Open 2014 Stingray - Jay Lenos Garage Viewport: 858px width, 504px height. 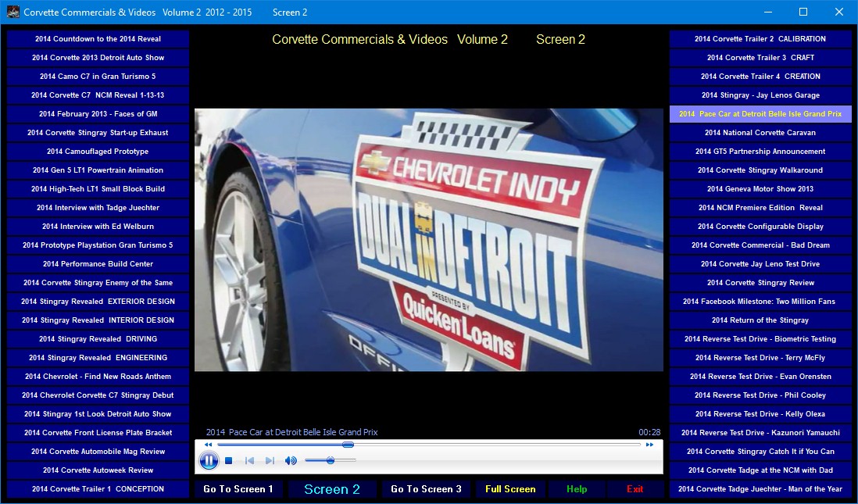[x=760, y=95]
